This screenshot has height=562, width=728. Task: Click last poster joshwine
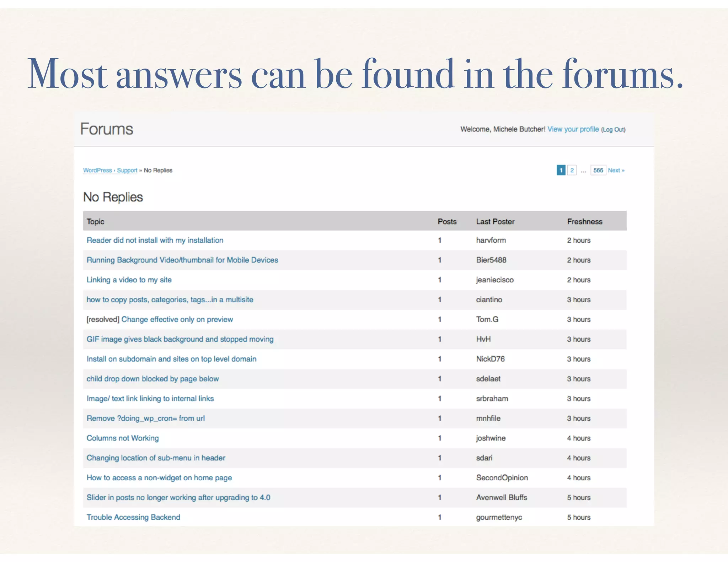click(491, 438)
